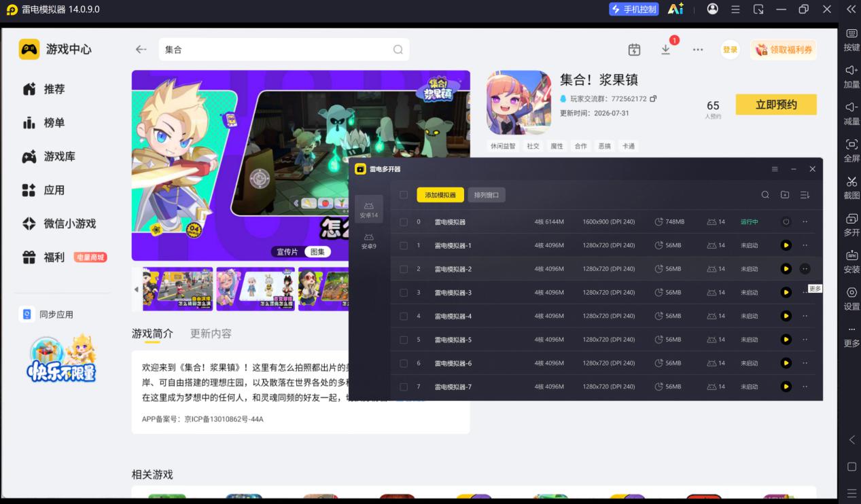Select the 安卓9 tab in 雷电多开器
The image size is (861, 504).
369,241
